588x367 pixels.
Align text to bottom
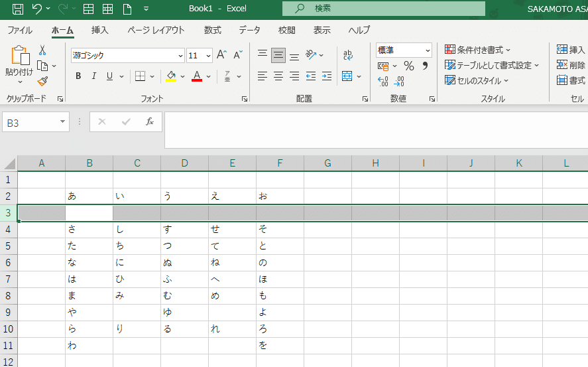(294, 57)
